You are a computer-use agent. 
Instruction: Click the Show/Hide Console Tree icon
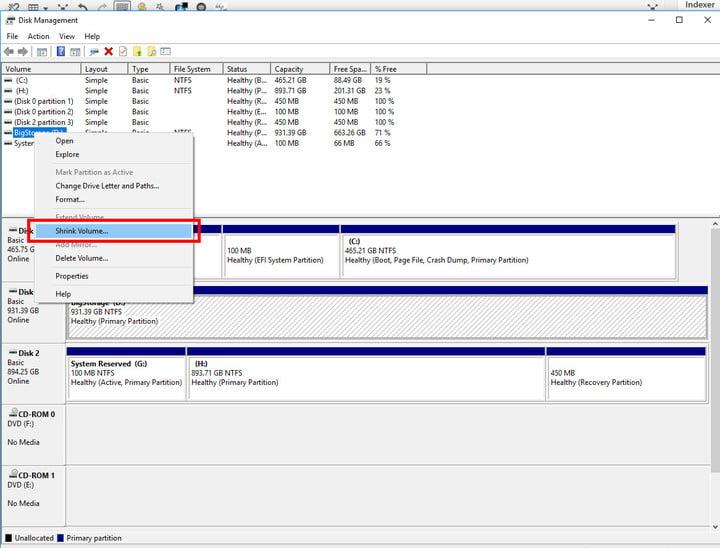(x=42, y=51)
